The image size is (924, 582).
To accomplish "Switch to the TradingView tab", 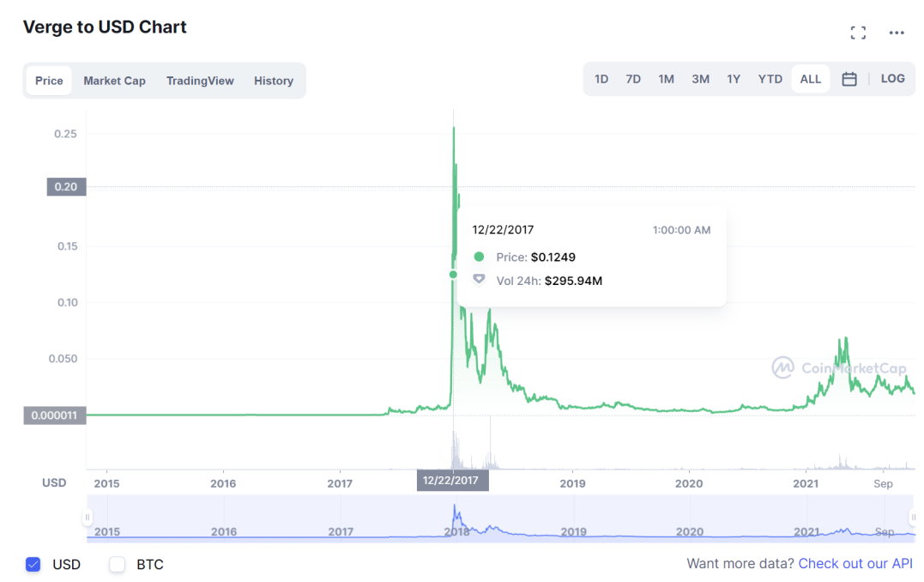I will (x=200, y=81).
